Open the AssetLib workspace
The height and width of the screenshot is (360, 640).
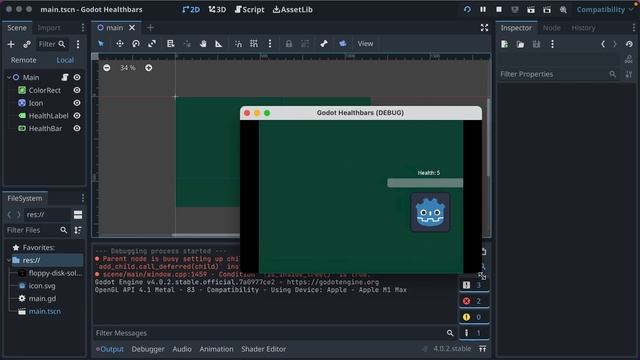(x=293, y=9)
